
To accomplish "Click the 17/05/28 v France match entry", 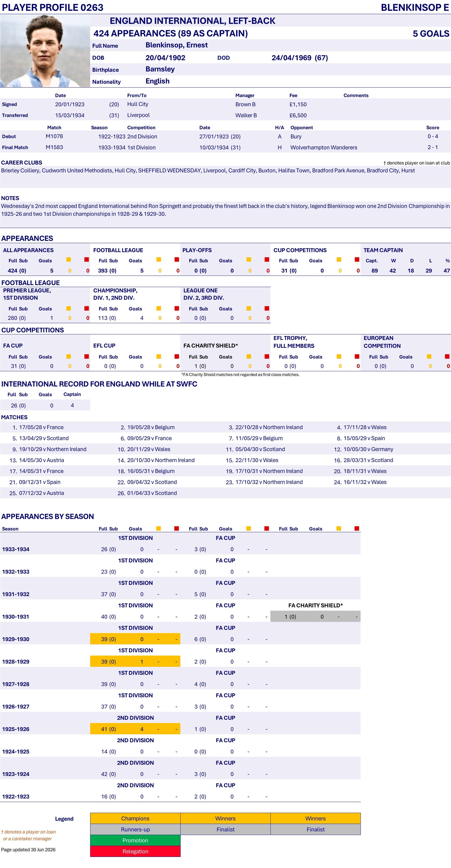I will coord(41,427).
